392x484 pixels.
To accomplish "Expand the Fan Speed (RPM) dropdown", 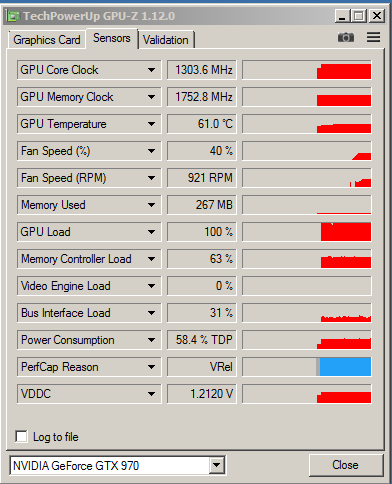I will [x=151, y=178].
